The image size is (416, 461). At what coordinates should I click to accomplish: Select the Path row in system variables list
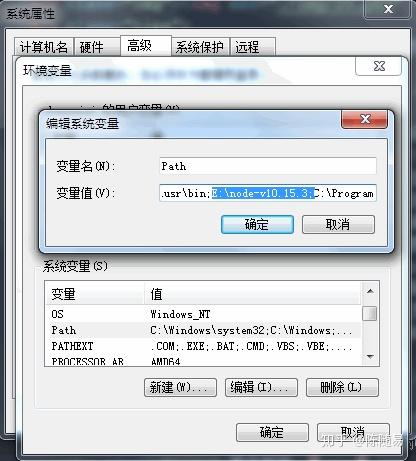[x=203, y=330]
